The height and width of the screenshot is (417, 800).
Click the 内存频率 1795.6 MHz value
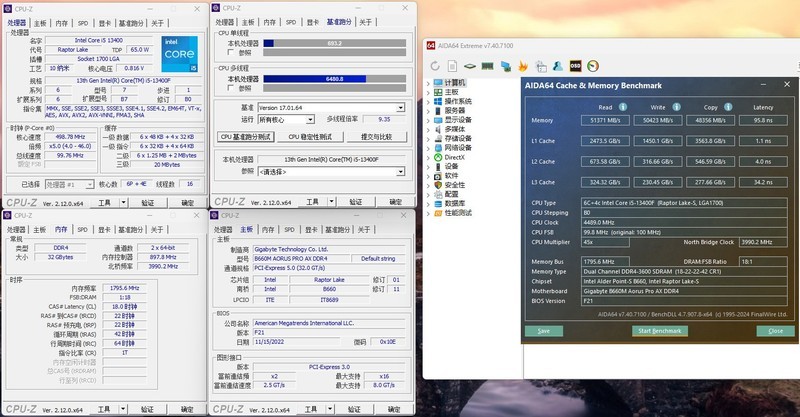pyautogui.click(x=124, y=288)
